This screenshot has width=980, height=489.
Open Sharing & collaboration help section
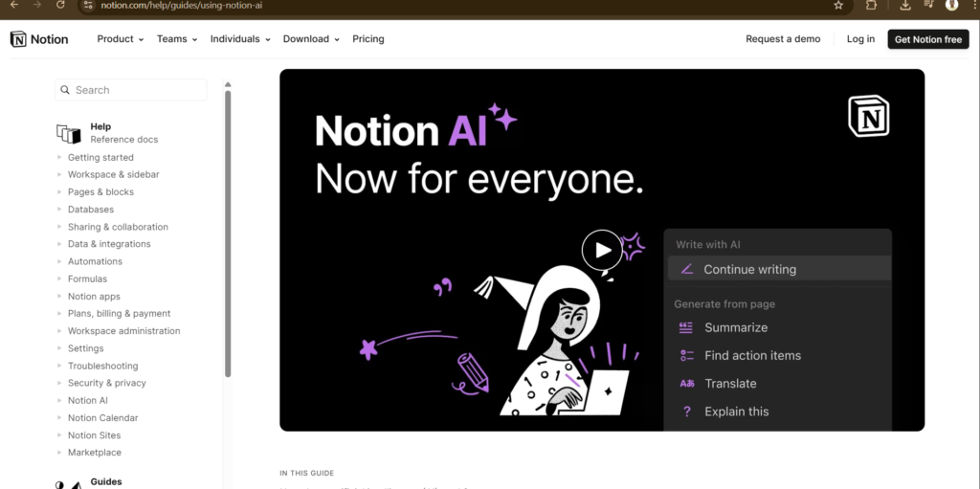[118, 227]
